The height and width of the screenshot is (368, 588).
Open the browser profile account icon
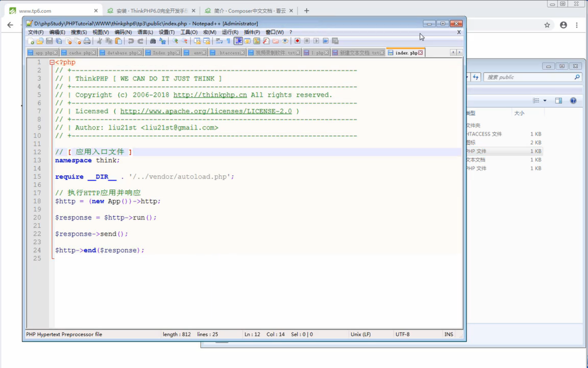(563, 25)
